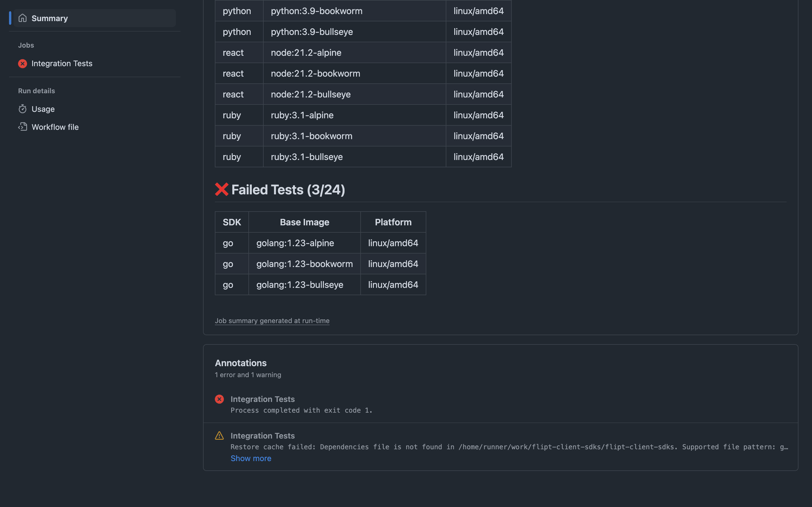
Task: View the Workflow file
Action: point(55,127)
